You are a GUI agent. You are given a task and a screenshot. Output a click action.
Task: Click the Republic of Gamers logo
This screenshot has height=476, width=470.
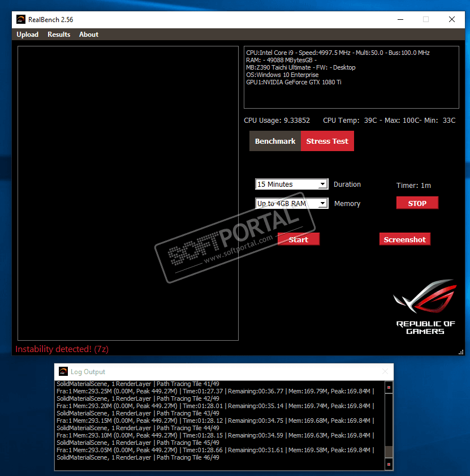[x=425, y=307]
